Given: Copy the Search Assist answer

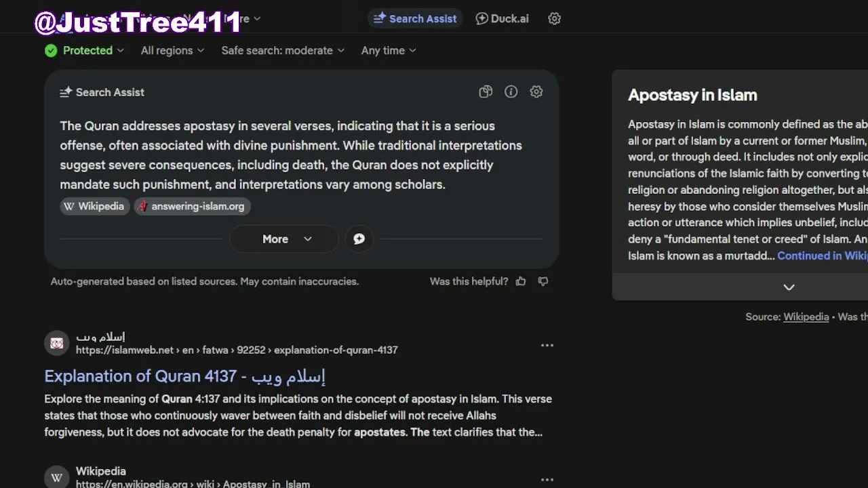Looking at the screenshot, I should (x=486, y=91).
